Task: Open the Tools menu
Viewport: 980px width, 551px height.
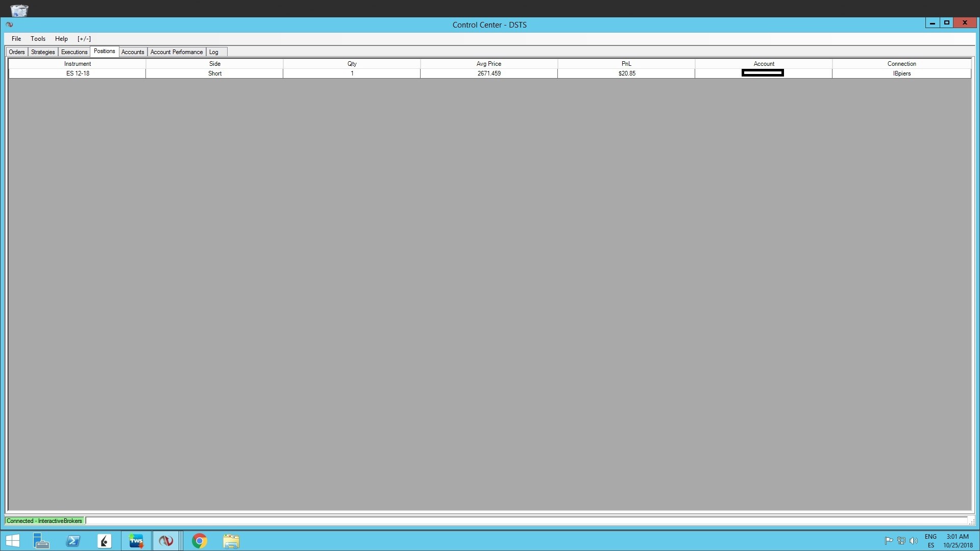Action: pyautogui.click(x=38, y=39)
